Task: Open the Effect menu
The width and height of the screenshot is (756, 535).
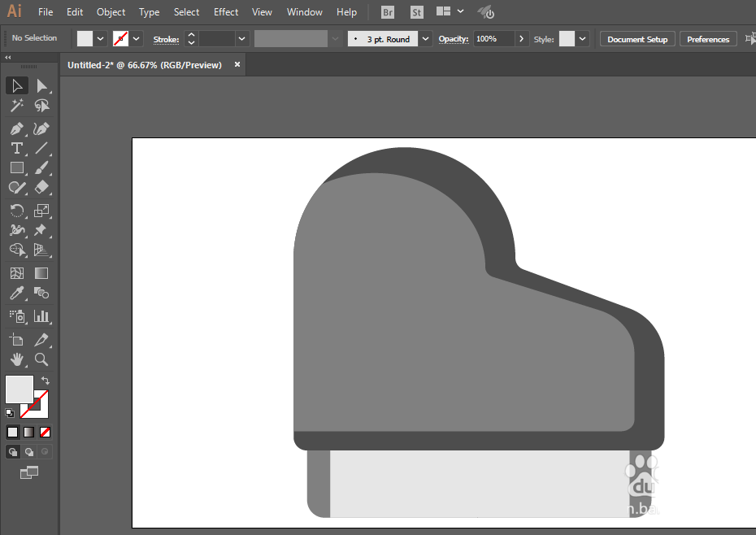Action: tap(226, 12)
